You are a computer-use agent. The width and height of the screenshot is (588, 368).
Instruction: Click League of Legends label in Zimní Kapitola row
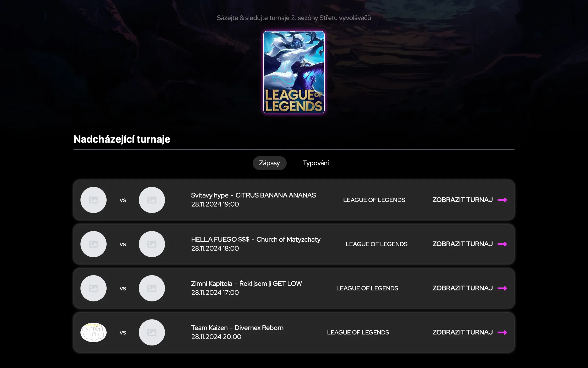pyautogui.click(x=367, y=288)
